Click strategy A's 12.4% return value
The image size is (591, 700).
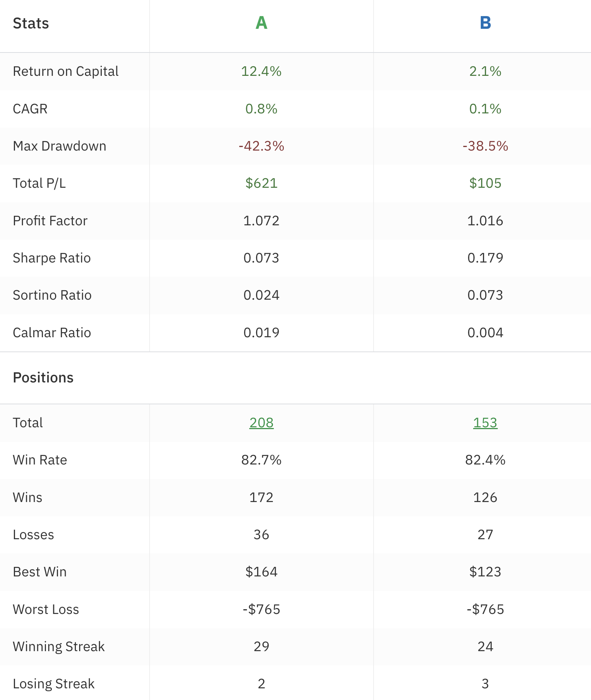pos(261,71)
